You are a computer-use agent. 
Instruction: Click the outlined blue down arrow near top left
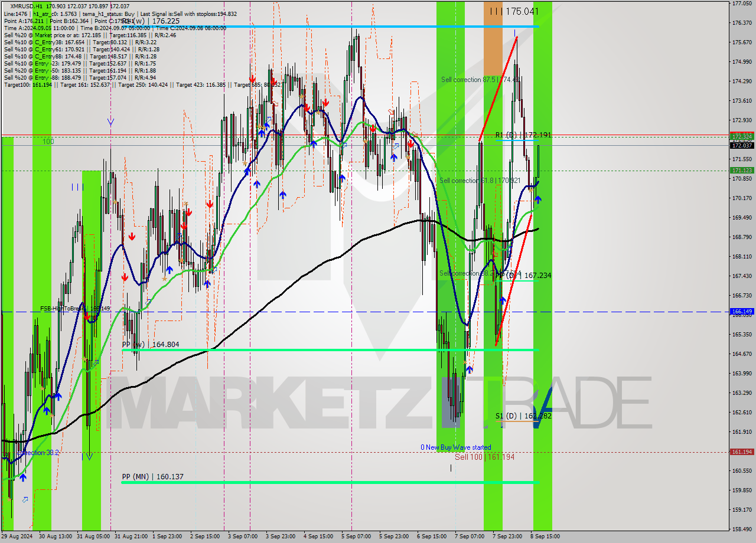110,122
